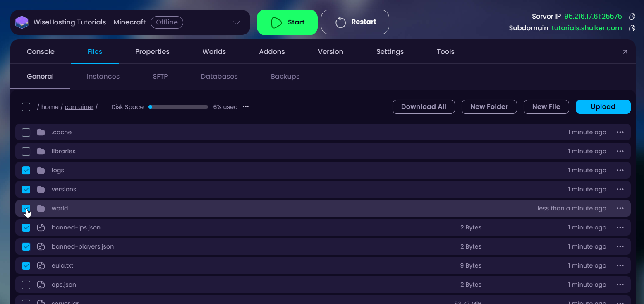Viewport: 644px width, 304px height.
Task: Click the 'eula.txt' file name
Action: click(62, 265)
